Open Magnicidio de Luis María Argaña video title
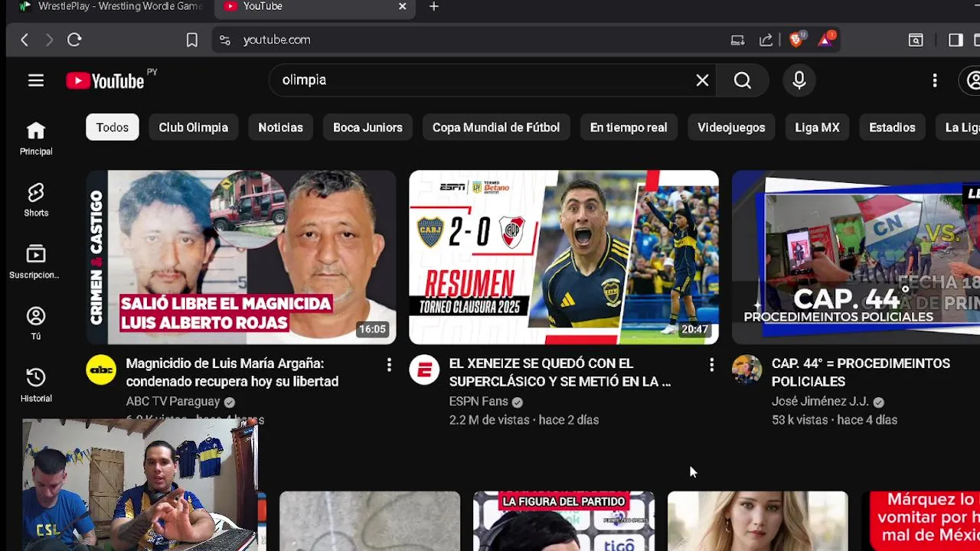This screenshot has width=980, height=551. [x=232, y=373]
